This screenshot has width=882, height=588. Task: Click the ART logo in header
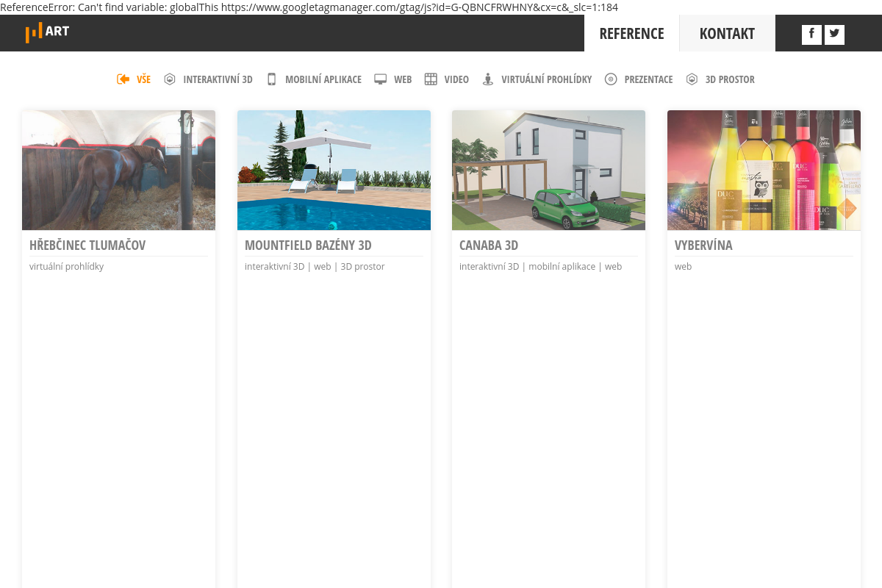pyautogui.click(x=47, y=32)
